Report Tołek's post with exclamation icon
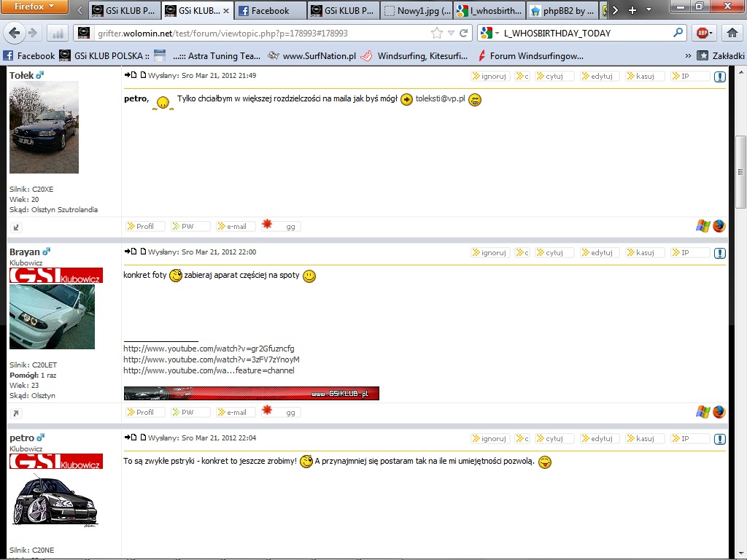747x560 pixels. tap(720, 76)
